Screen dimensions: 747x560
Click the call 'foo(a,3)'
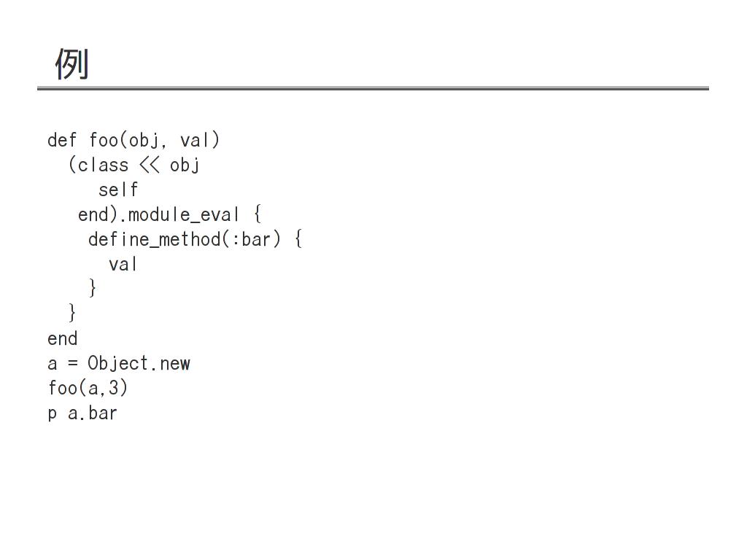[x=88, y=388]
